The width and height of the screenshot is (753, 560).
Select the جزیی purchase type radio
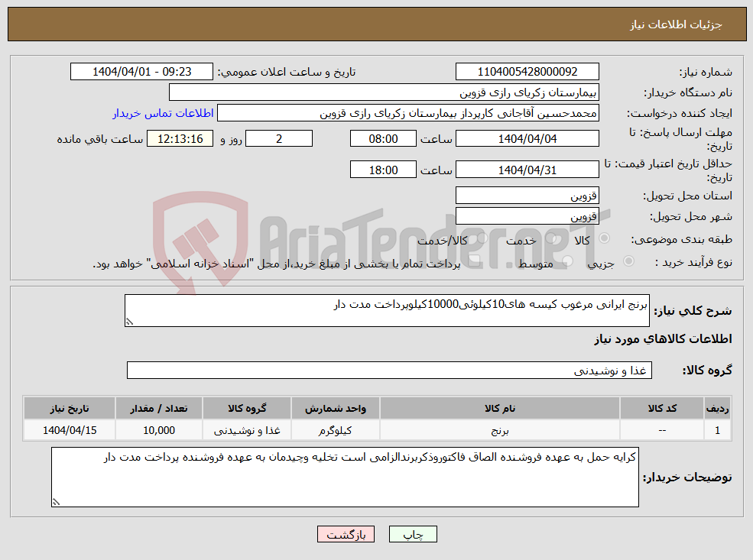click(x=628, y=261)
